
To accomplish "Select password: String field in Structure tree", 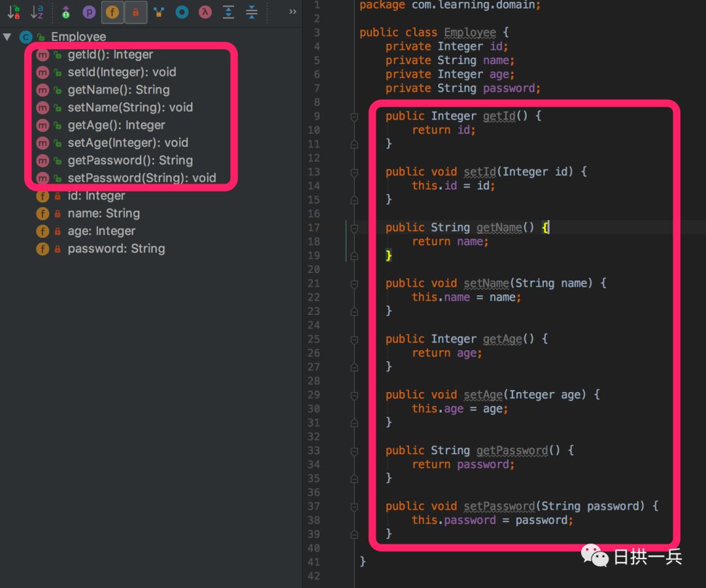I will 116,248.
